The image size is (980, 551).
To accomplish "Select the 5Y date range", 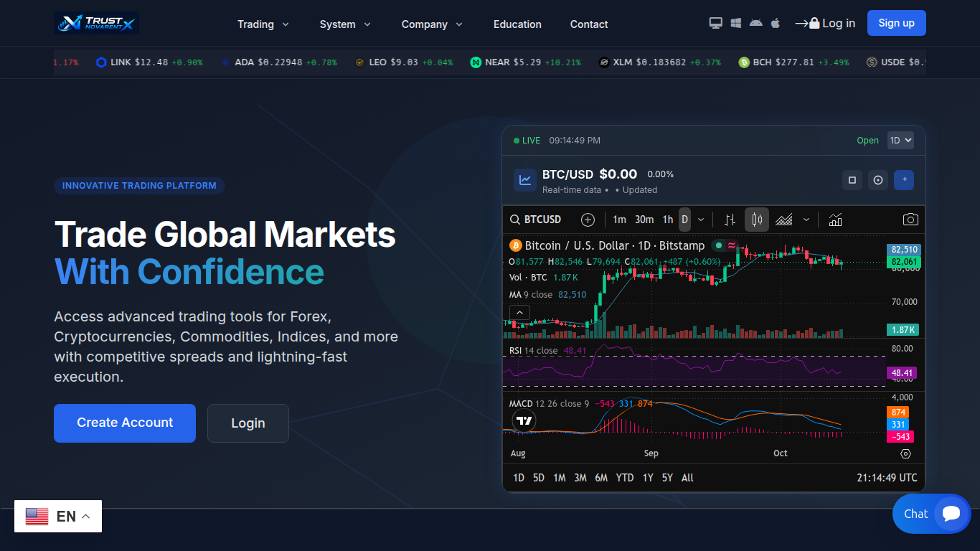I will [667, 478].
